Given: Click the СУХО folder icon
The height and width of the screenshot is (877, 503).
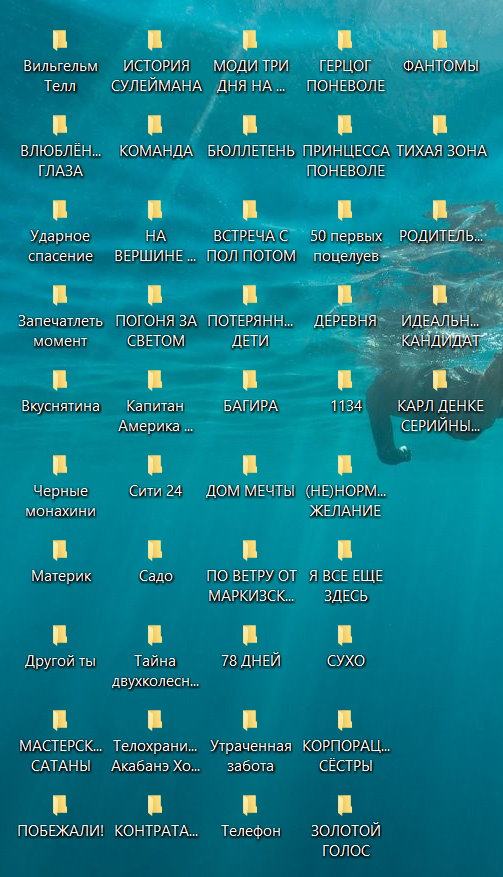Looking at the screenshot, I should click(x=345, y=635).
